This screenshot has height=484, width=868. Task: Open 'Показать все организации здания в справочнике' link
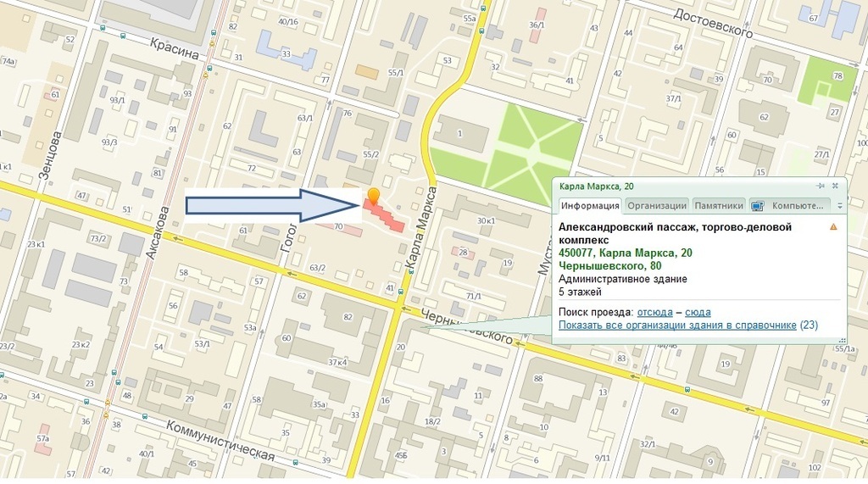tap(676, 325)
